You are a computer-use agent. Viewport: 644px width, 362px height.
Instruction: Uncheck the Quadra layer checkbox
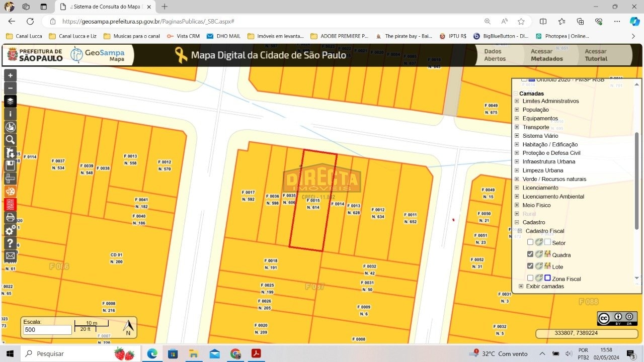pos(530,254)
